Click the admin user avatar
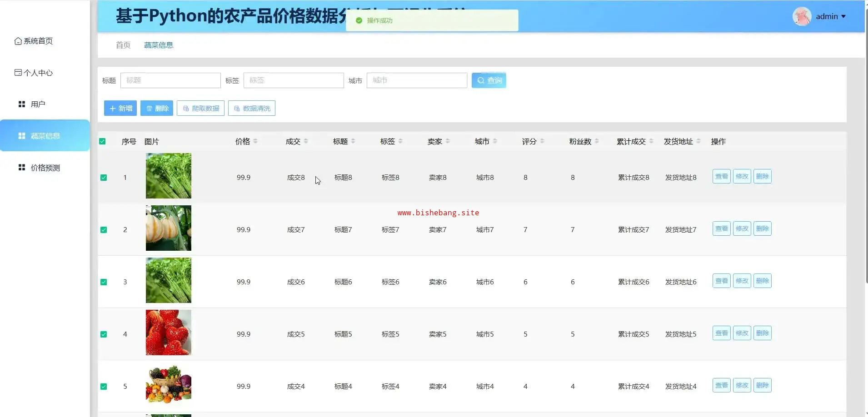The width and height of the screenshot is (868, 417). tap(802, 16)
